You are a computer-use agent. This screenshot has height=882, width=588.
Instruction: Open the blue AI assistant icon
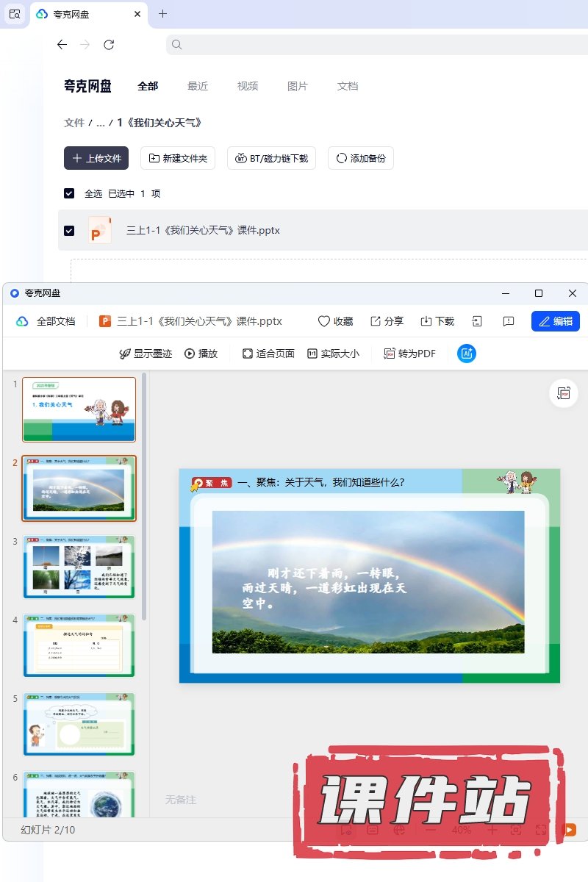pos(467,354)
